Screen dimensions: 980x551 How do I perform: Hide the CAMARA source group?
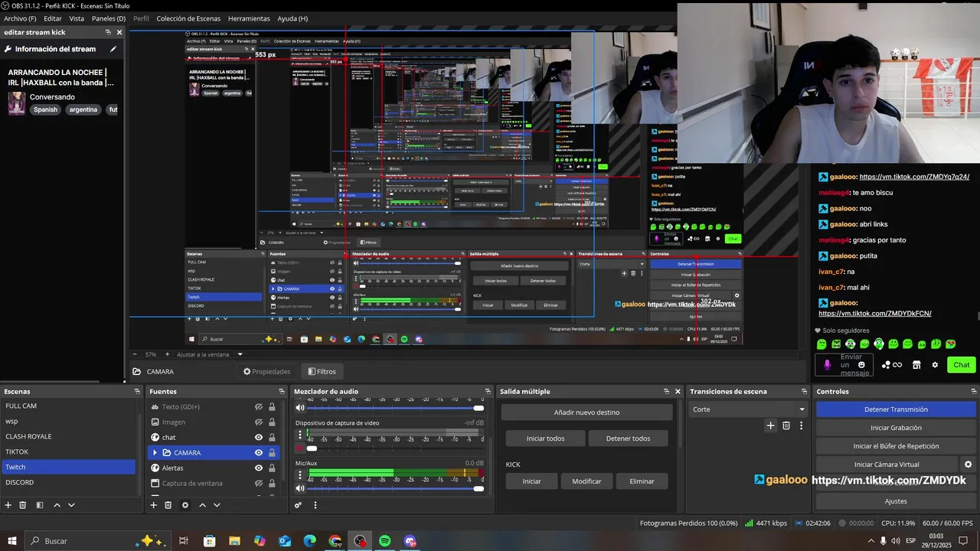pyautogui.click(x=259, y=453)
